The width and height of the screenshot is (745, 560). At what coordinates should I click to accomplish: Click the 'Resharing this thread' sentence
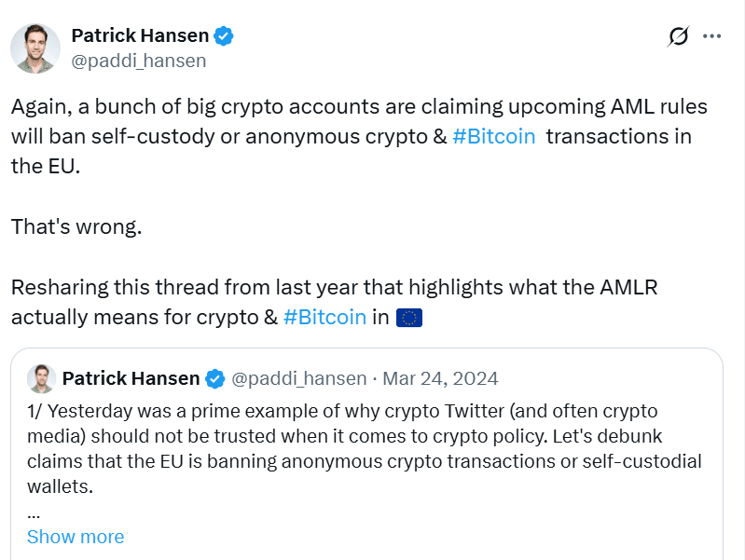point(334,288)
